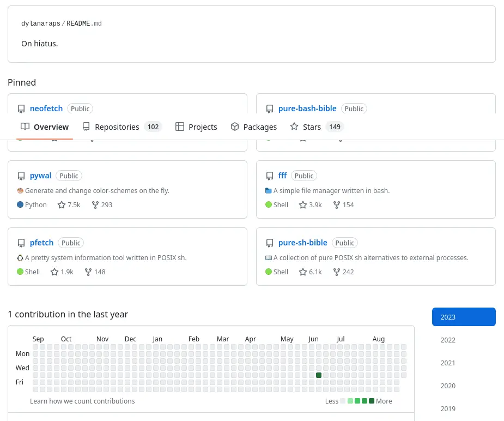The width and height of the screenshot is (504, 421).
Task: View pure-sh-bible's 6.1k stargazers
Action: [311, 272]
